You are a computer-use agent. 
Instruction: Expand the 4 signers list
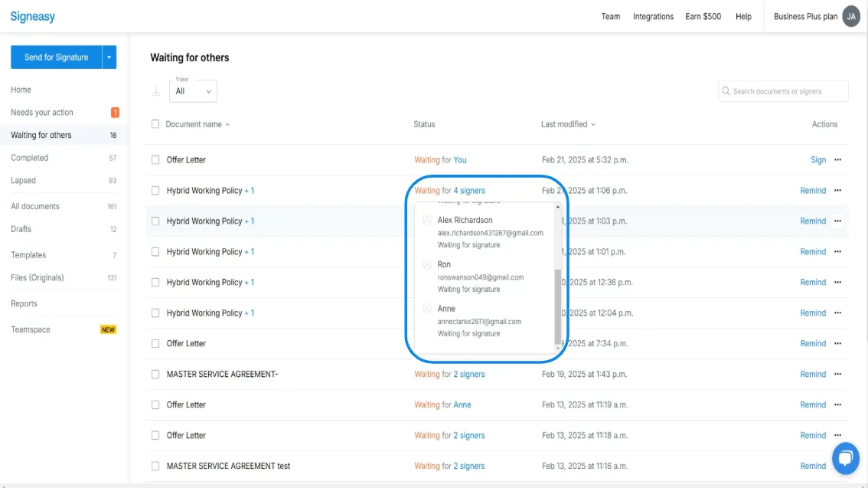[469, 191]
